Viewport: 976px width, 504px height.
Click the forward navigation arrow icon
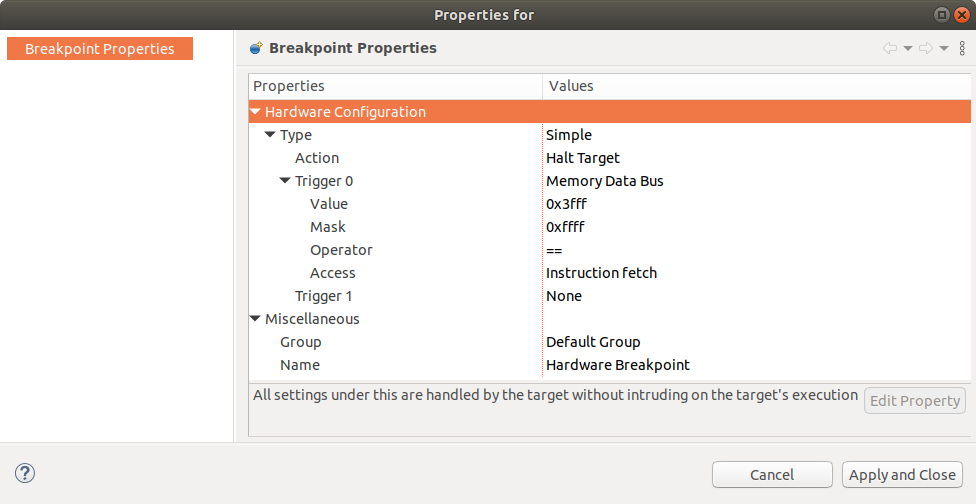(925, 48)
